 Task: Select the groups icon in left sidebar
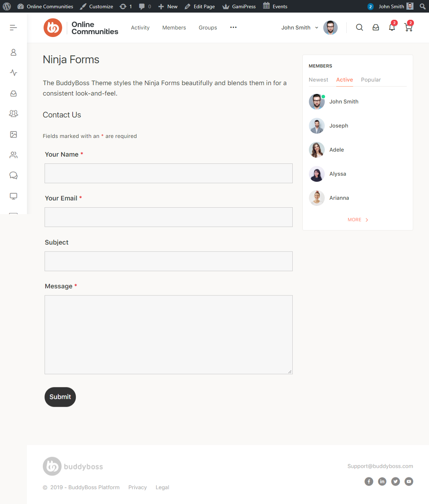click(x=13, y=114)
